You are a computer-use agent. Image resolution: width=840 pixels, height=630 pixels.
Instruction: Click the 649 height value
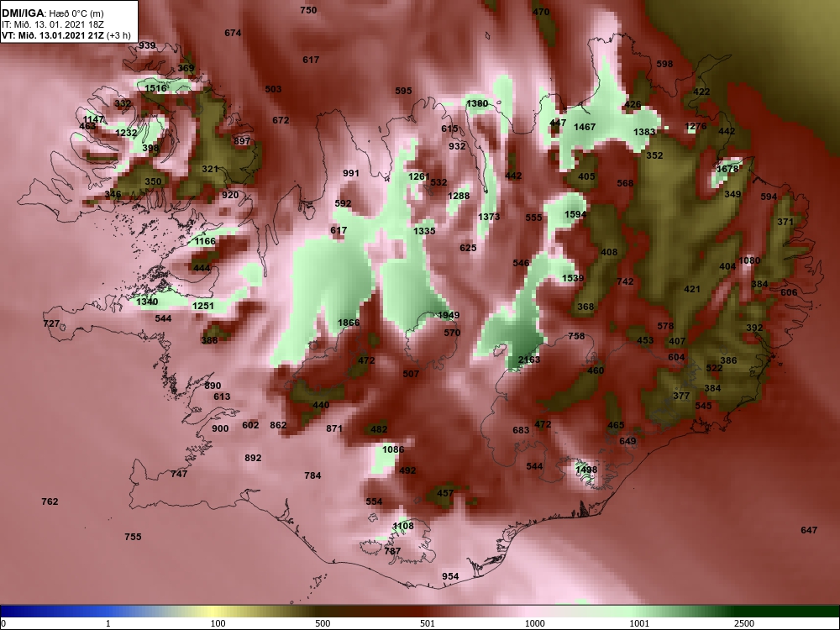click(627, 441)
